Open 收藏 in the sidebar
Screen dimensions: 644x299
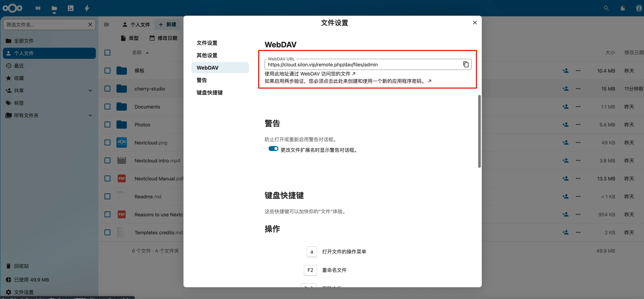point(49,78)
